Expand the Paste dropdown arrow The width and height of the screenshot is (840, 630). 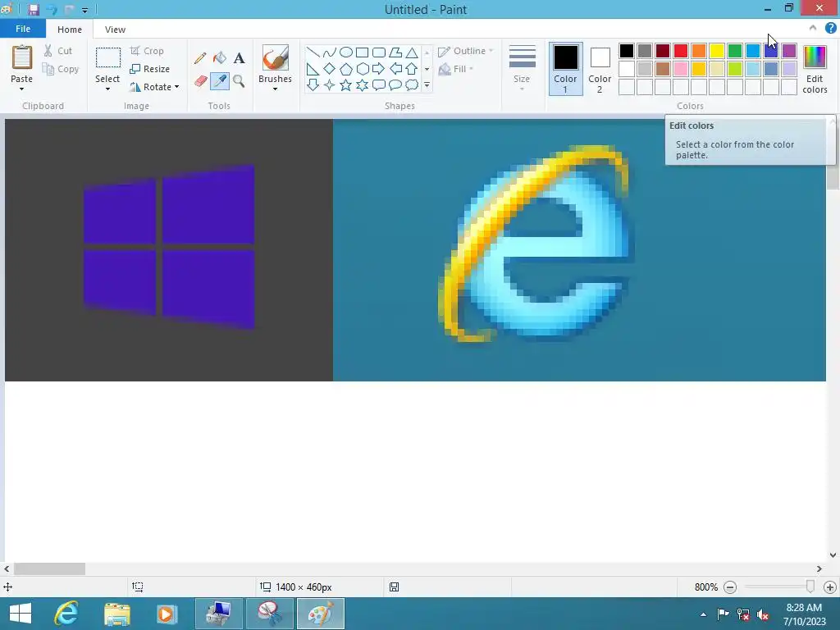21,89
